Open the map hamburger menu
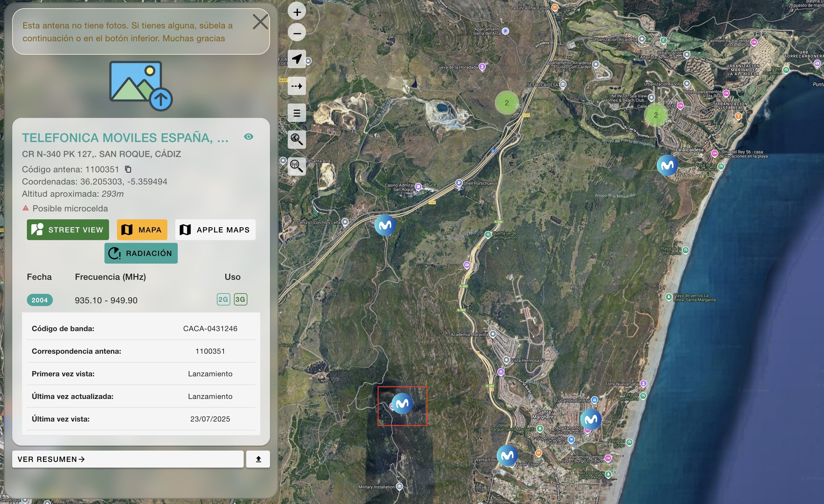824x504 pixels. 297,113
